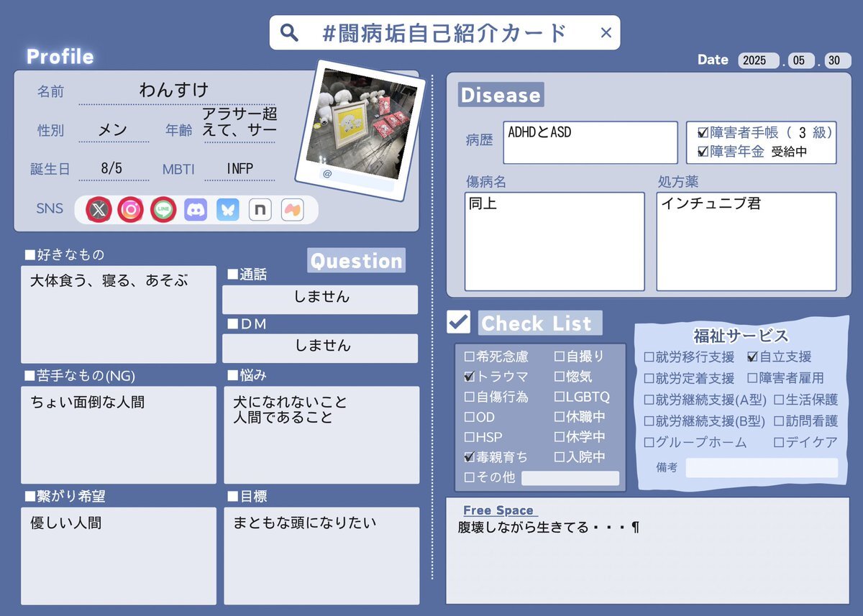Click the 性別 field メン
The image size is (863, 616).
pos(113,130)
